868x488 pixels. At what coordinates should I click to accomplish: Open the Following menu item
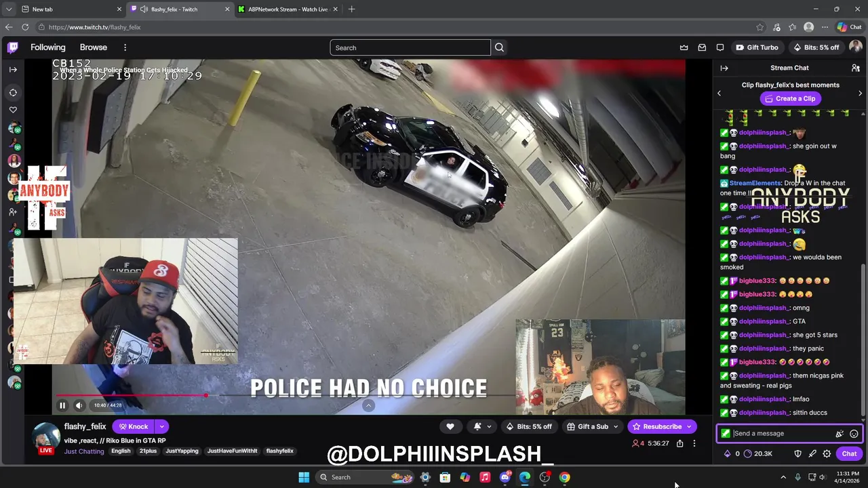point(48,47)
